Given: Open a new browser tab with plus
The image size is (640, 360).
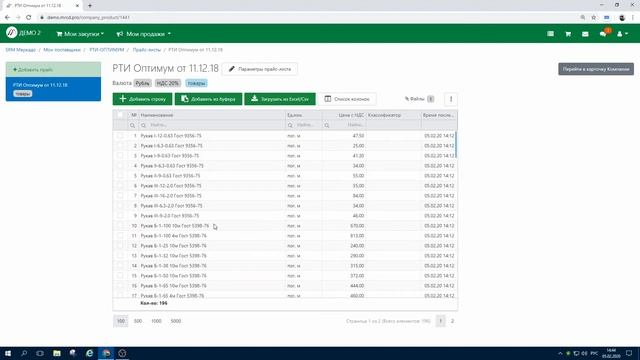Looking at the screenshot, I should click(x=90, y=6).
